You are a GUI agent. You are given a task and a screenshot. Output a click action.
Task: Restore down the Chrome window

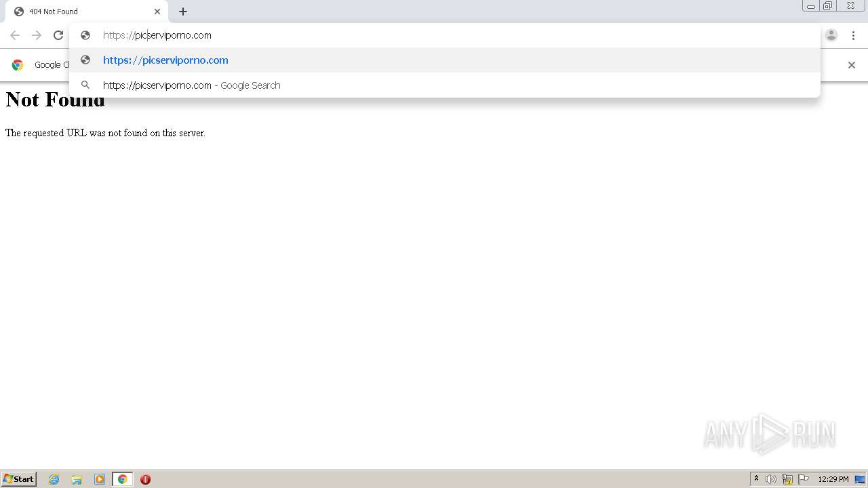tap(828, 6)
